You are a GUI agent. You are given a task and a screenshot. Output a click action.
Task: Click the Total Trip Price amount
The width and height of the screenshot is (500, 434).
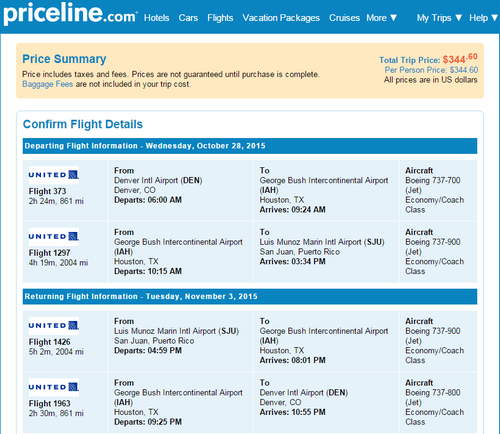pyautogui.click(x=460, y=59)
